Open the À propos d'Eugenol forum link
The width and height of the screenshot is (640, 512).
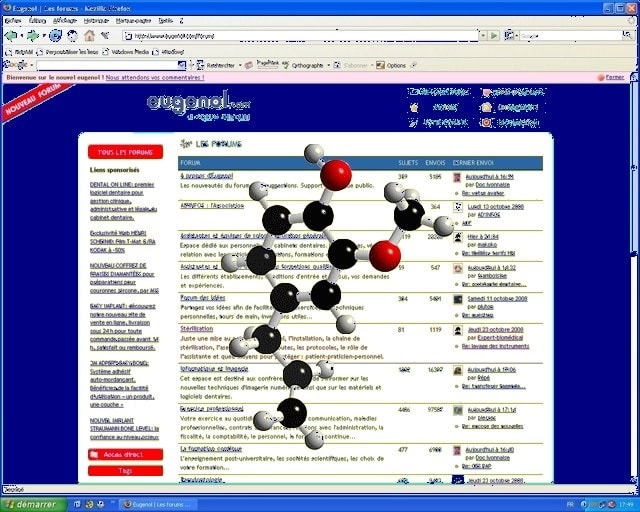(207, 176)
